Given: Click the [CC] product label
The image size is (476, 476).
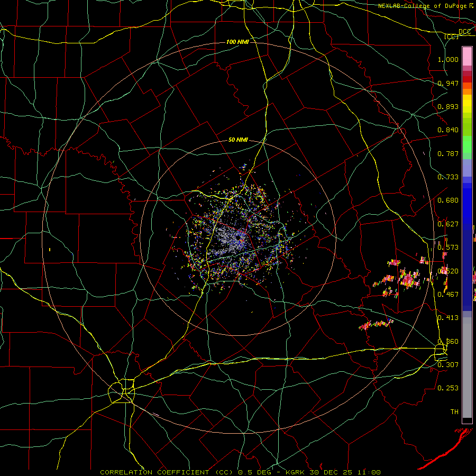Looking at the screenshot, I should 452,36.
